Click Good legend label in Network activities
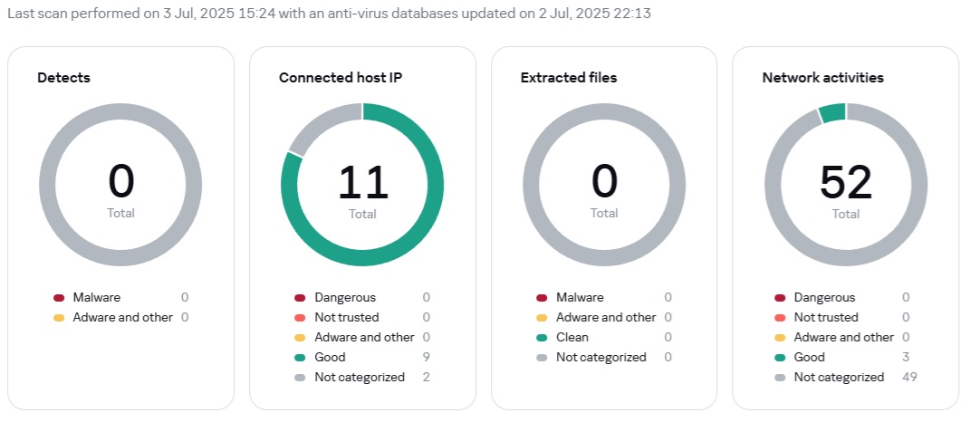Image resolution: width=980 pixels, height=432 pixels. pos(810,358)
